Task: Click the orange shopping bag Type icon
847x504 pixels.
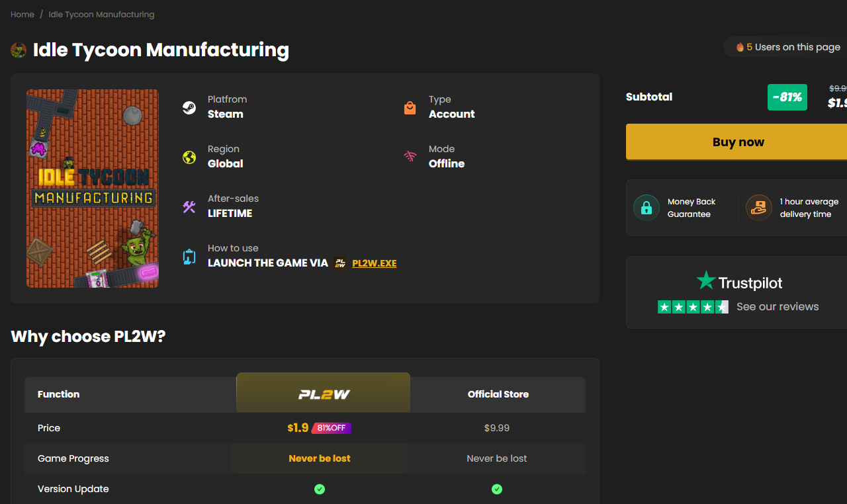Action: pyautogui.click(x=410, y=108)
